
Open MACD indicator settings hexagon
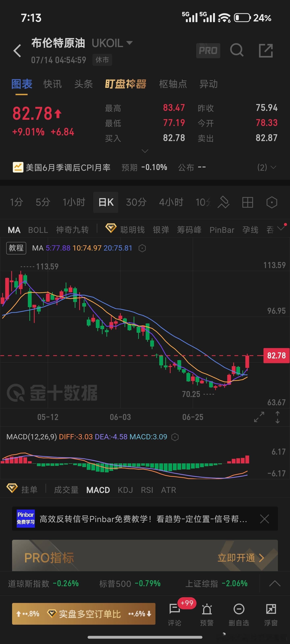[x=175, y=437]
